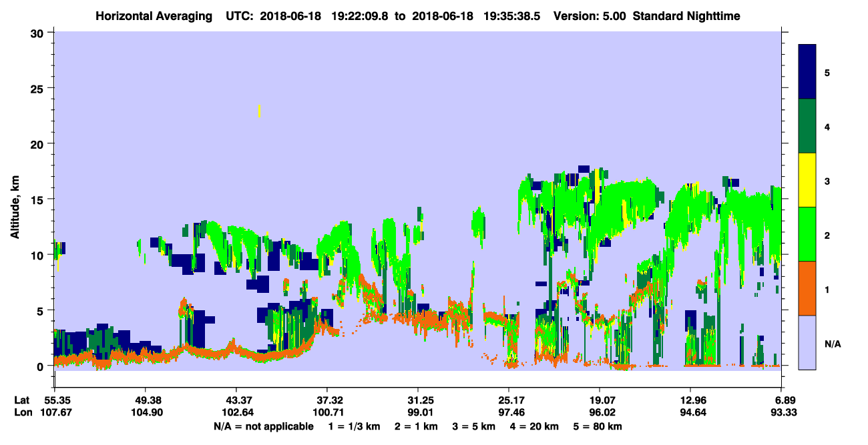
Task: Click the '1 = 1/3 km' legend text
Action: pos(354,426)
